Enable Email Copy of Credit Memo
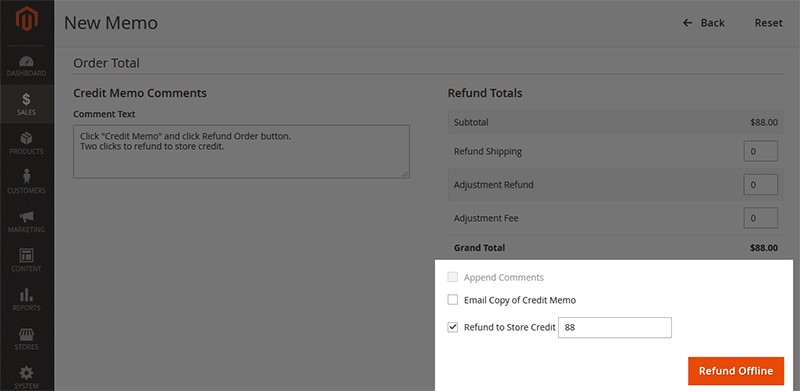This screenshot has height=391, width=800. pyautogui.click(x=453, y=300)
